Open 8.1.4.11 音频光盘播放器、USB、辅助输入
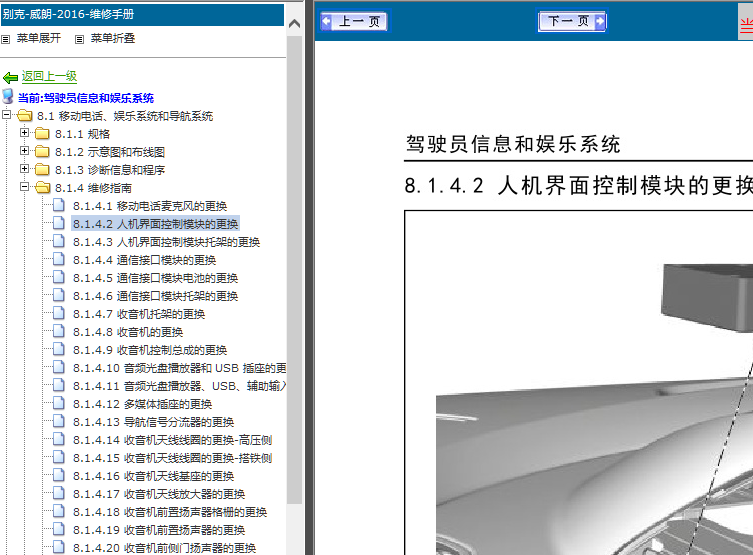Image resolution: width=753 pixels, height=555 pixels. pos(180,386)
